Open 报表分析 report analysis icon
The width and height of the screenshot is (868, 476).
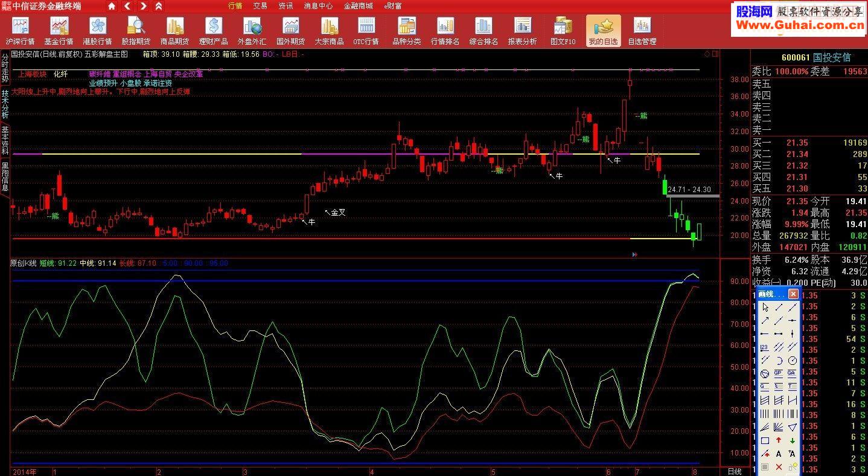[522, 30]
